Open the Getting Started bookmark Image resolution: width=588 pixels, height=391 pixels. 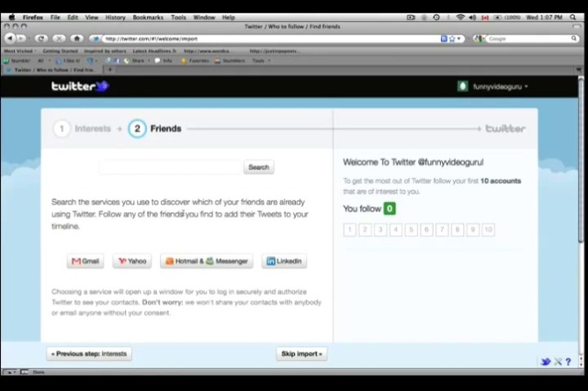pos(60,50)
